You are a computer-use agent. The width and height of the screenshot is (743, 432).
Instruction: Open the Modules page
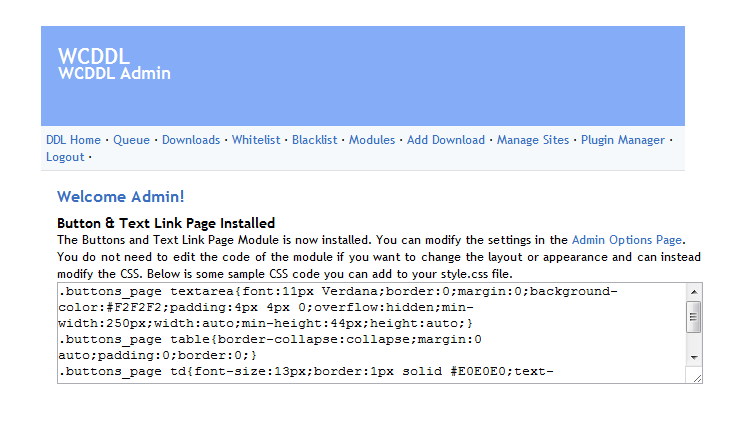(x=372, y=140)
